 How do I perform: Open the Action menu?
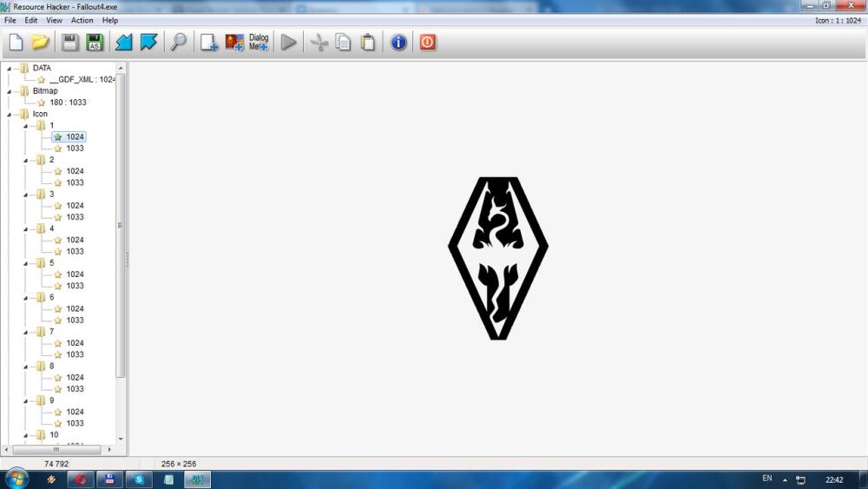tap(82, 20)
